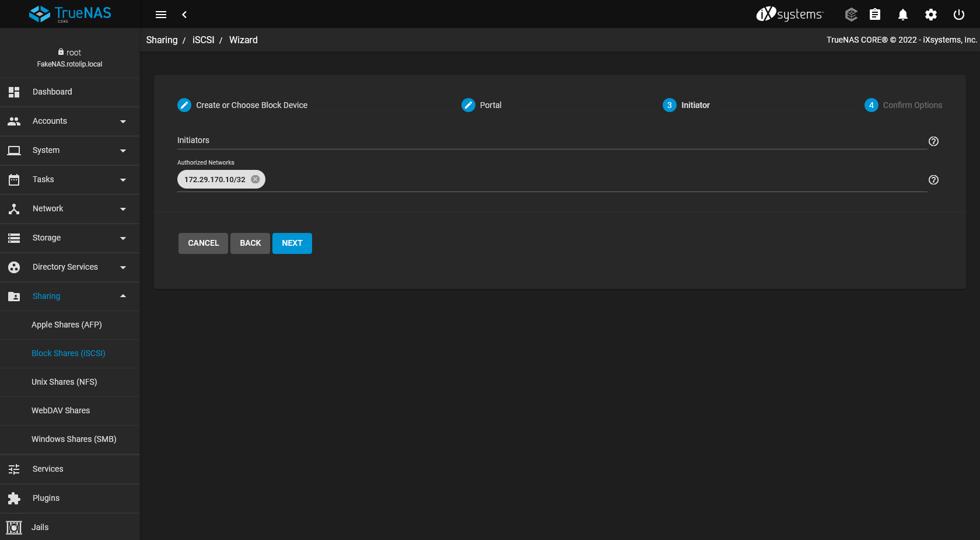Click the power icon in top bar
The height and width of the screenshot is (540, 980).
(x=958, y=15)
